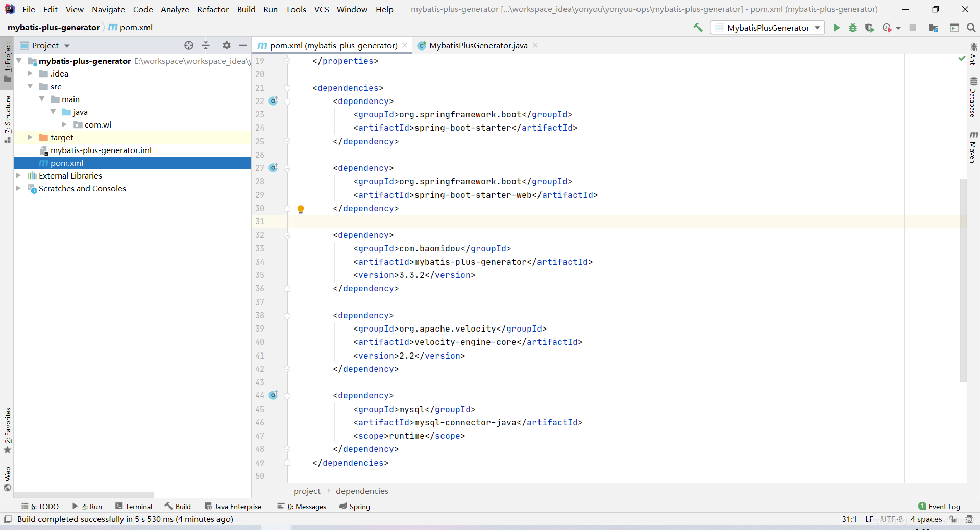Select pom.xml in project tree

(132, 163)
